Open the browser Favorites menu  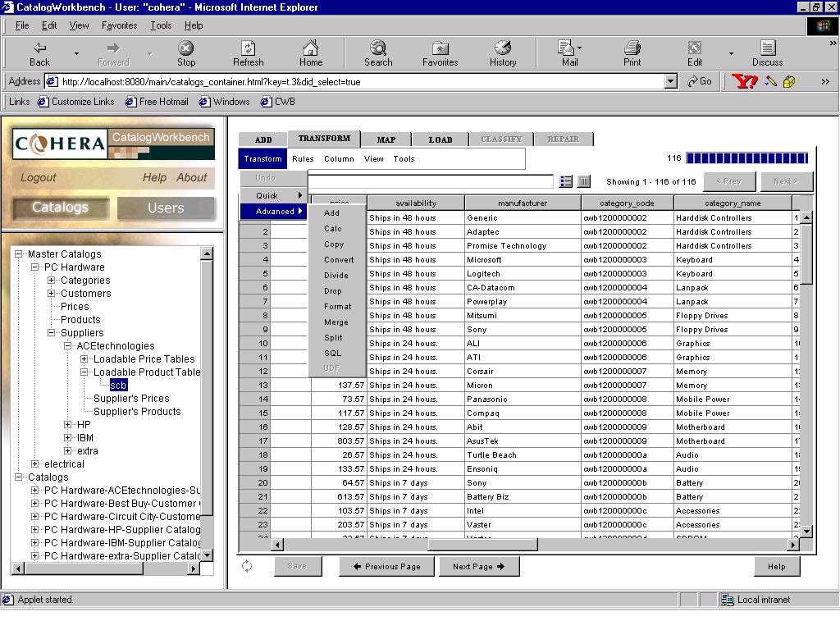tap(119, 25)
